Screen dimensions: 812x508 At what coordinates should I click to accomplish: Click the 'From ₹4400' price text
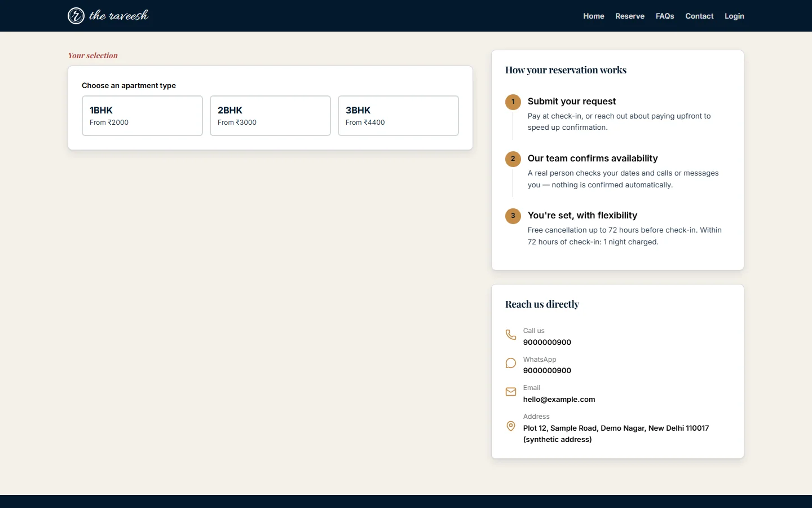click(365, 122)
